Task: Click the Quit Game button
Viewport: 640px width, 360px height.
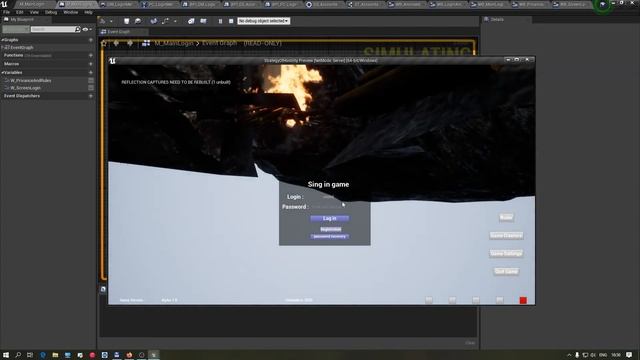Action: (x=506, y=271)
